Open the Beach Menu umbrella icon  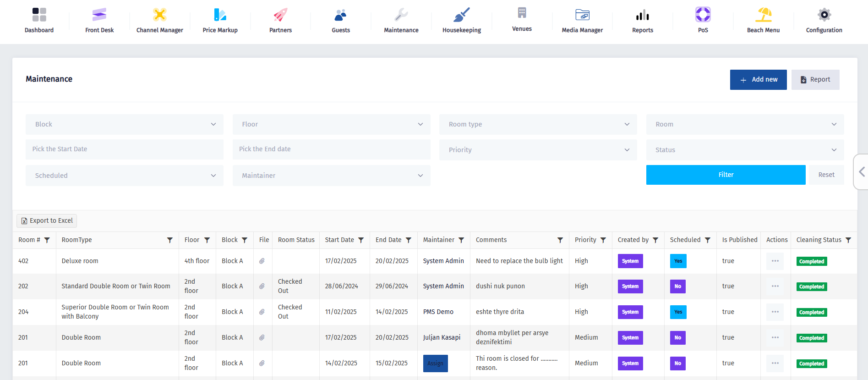click(x=763, y=15)
